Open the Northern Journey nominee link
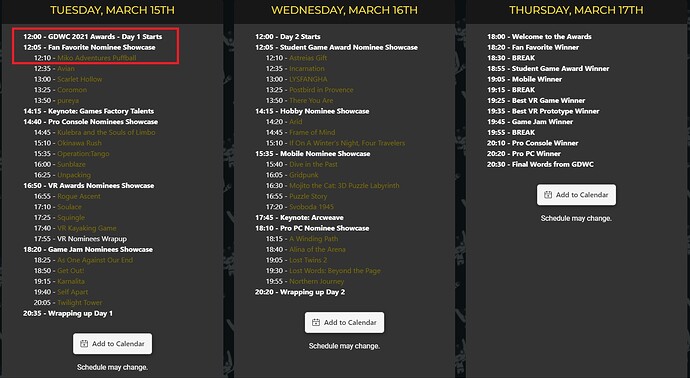The width and height of the screenshot is (690, 378). pyautogui.click(x=317, y=281)
